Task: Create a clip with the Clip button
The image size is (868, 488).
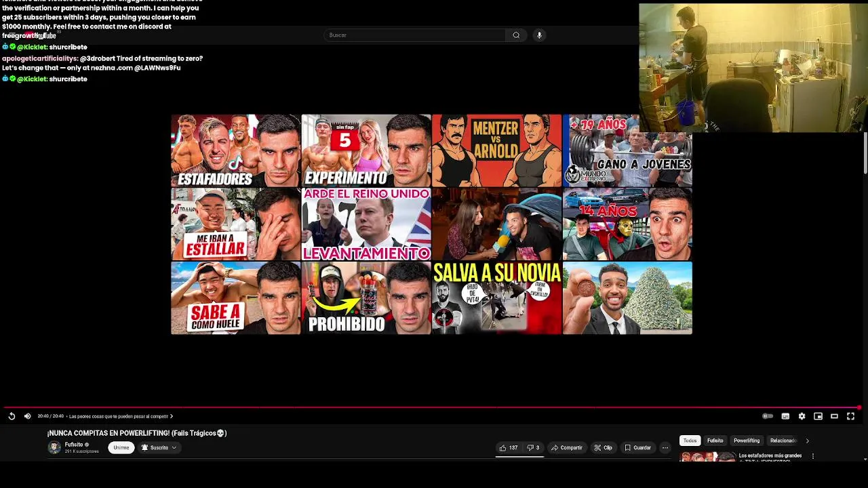Action: coord(603,447)
